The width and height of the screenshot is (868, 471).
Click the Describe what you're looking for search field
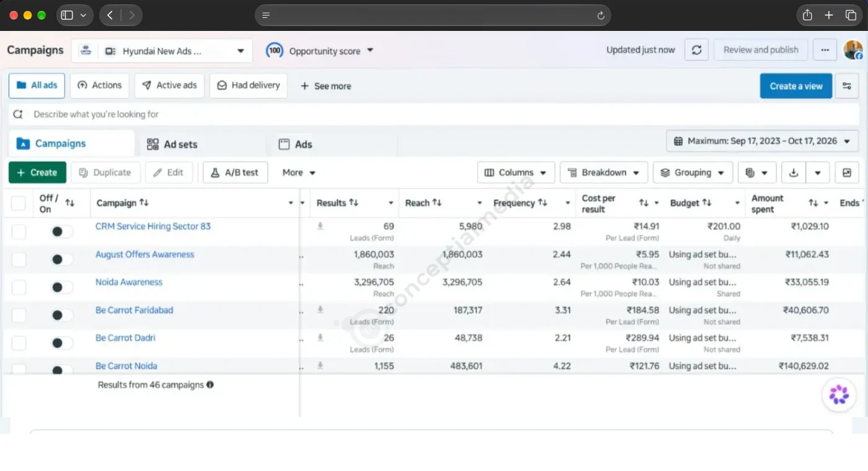[x=433, y=114]
